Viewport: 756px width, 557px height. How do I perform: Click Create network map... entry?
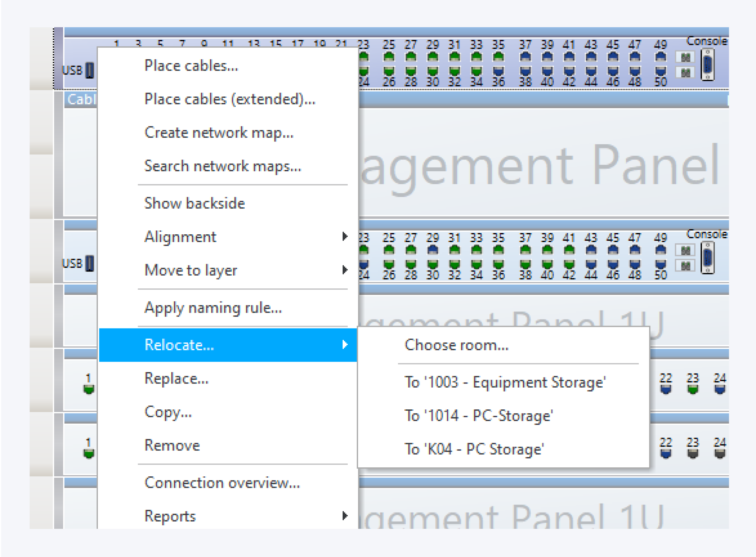coord(219,133)
